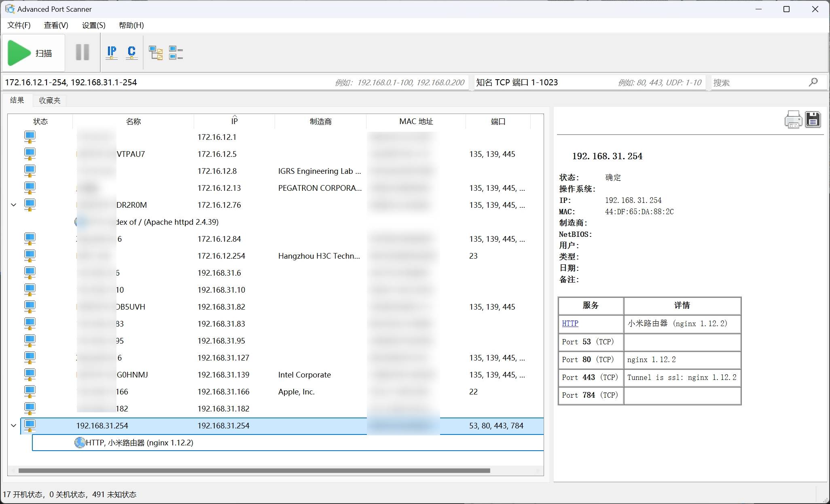Select the 192.168.31.166 Apple device row
The image size is (830, 504).
(x=223, y=392)
